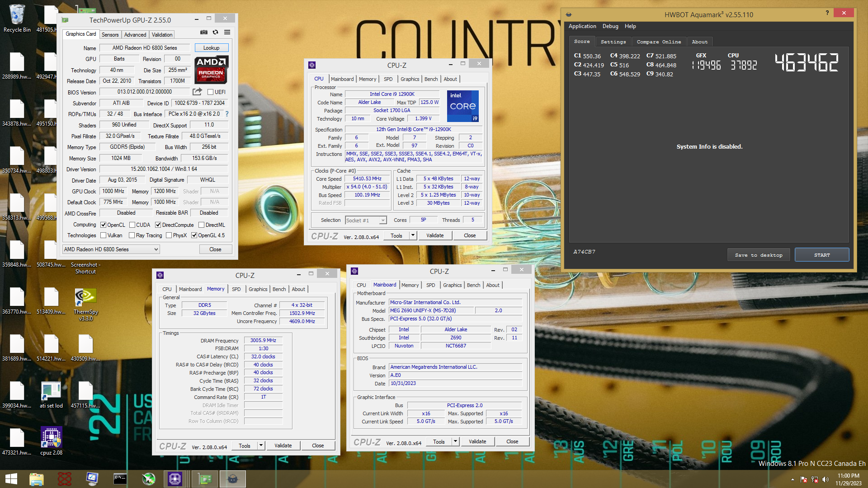Open the Screenshot - Shortcut desktop icon
Viewport: 868px width, 488px height.
[x=85, y=268]
